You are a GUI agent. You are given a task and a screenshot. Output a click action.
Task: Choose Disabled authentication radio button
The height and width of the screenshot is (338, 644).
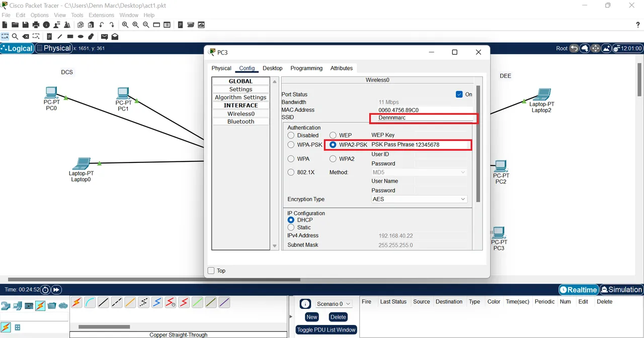click(x=291, y=135)
